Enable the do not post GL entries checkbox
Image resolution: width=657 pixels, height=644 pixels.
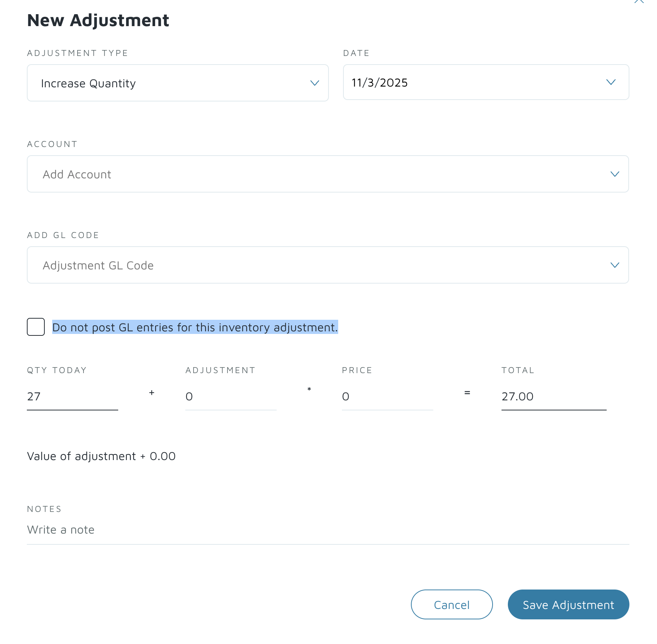pos(36,327)
